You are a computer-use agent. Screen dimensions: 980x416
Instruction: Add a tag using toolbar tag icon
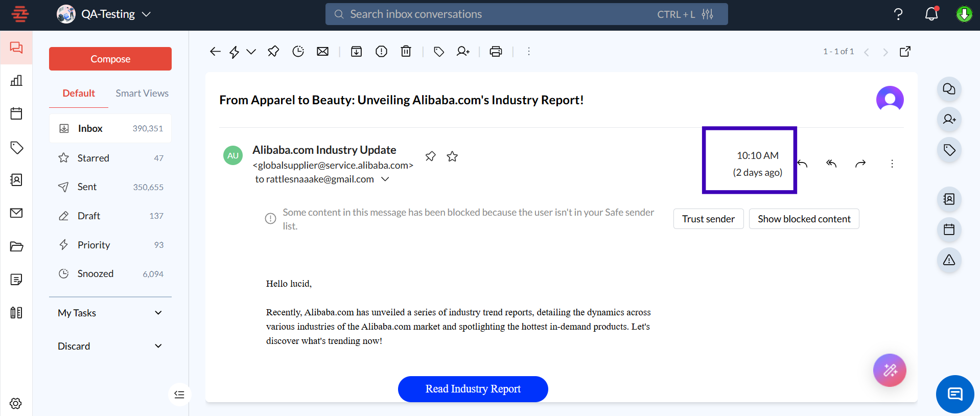[438, 52]
